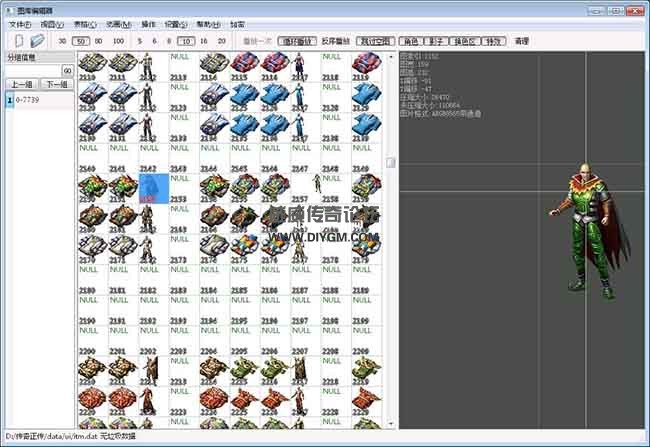Set column count to 20
Viewport: 650px width, 447px height.
coord(222,41)
